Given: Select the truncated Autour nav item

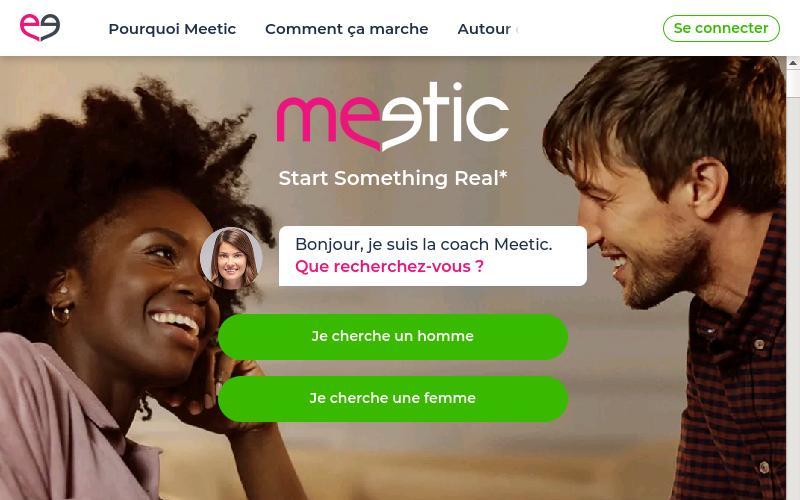Looking at the screenshot, I should pyautogui.click(x=487, y=29).
